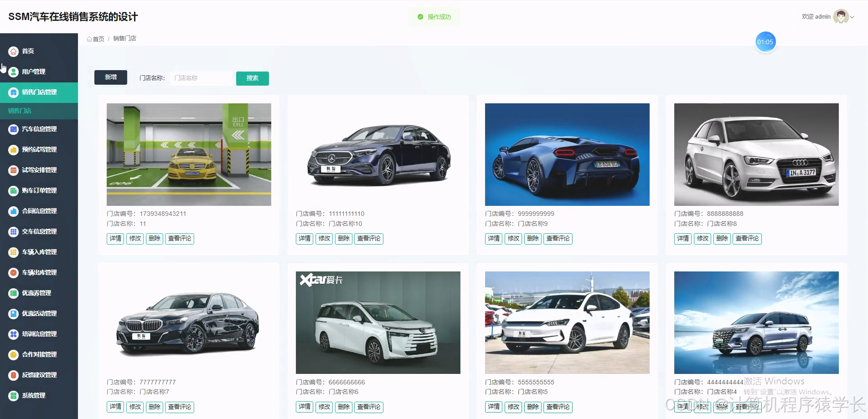Click 详情 for store 11
868x419 pixels.
115,239
